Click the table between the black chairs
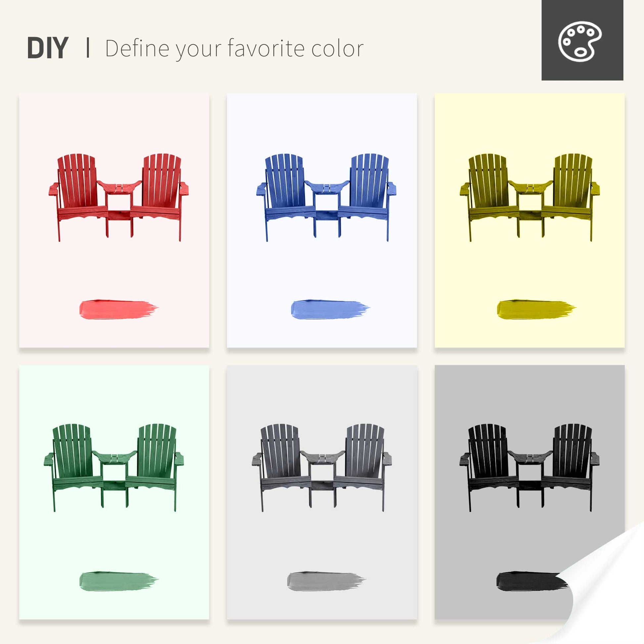 530,458
